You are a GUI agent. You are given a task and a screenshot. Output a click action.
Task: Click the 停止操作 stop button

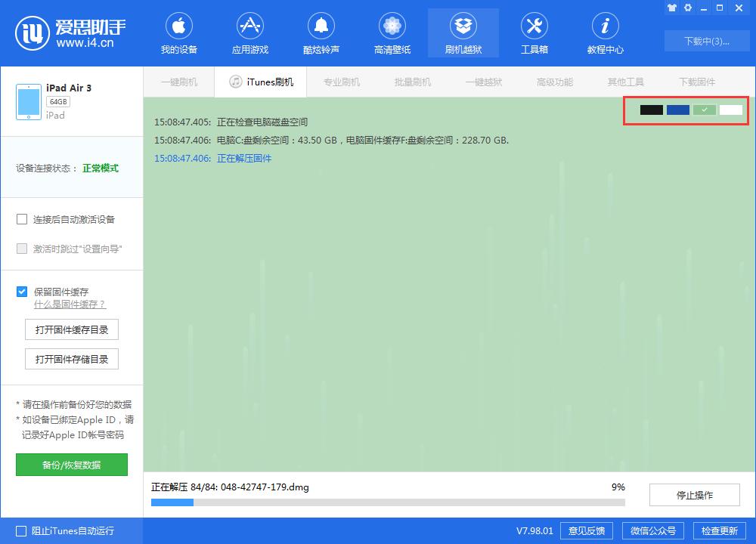click(x=694, y=495)
